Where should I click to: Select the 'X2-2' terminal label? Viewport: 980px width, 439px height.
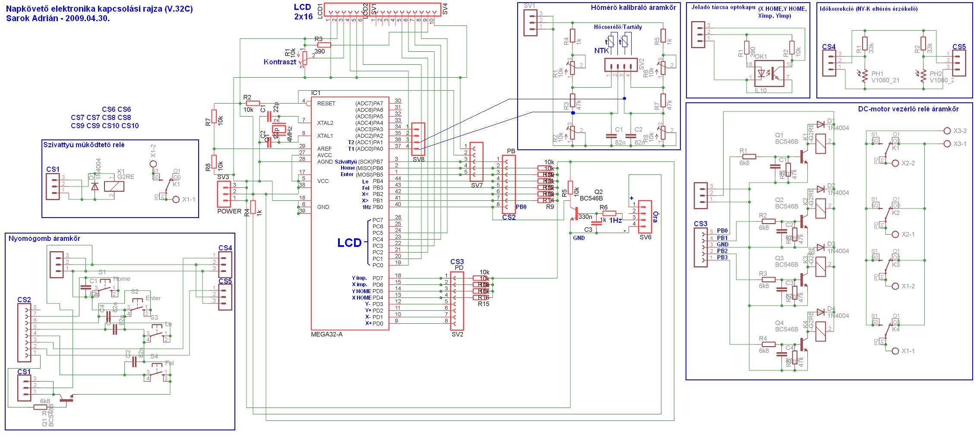908,163
